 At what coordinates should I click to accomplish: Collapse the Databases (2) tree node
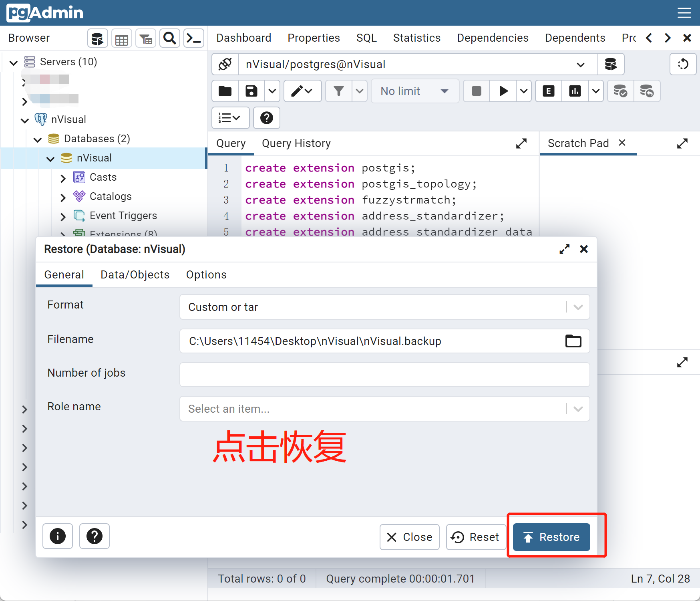38,139
